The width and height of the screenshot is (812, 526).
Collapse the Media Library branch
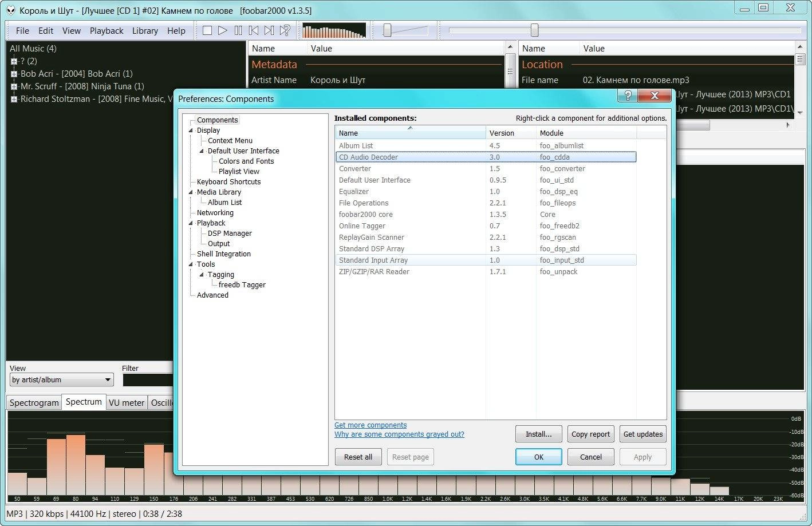click(x=191, y=192)
